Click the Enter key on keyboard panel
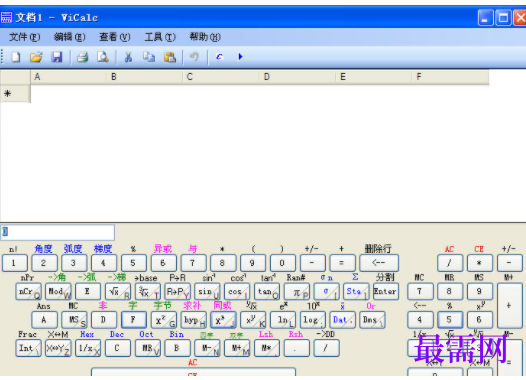 pyautogui.click(x=386, y=291)
